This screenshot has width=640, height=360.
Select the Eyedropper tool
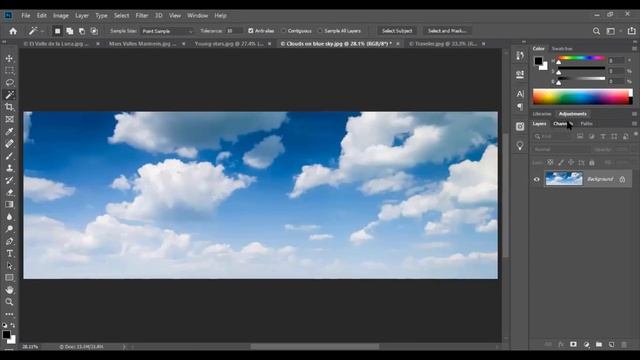tap(9, 131)
